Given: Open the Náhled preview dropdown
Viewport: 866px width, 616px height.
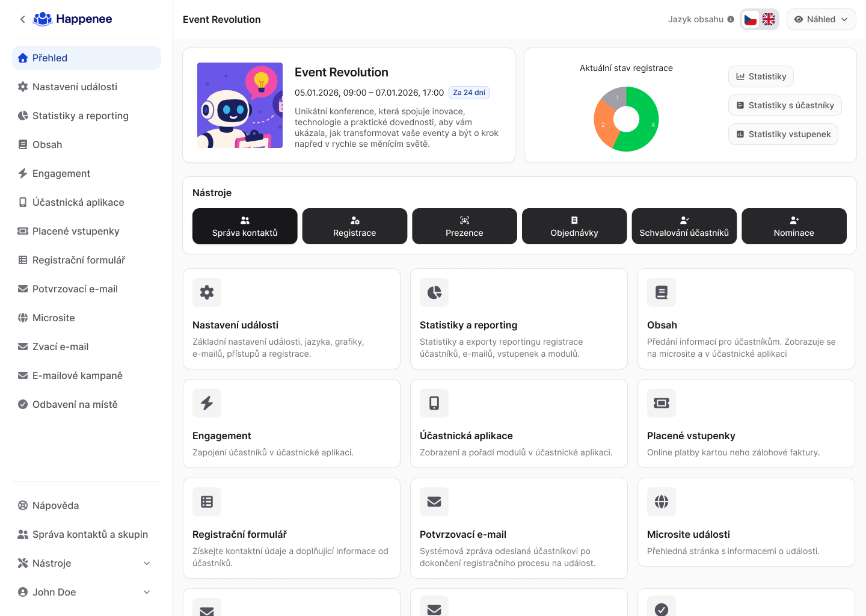Looking at the screenshot, I should 821,19.
